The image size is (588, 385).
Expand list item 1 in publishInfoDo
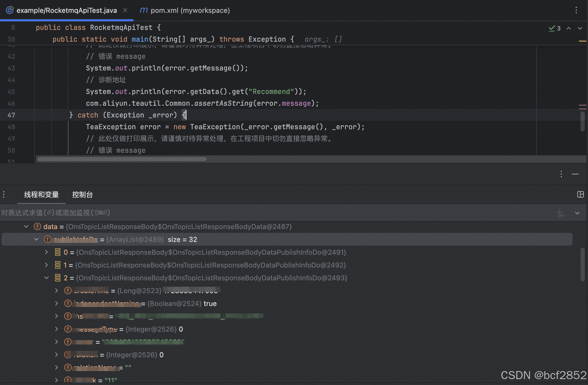click(x=47, y=265)
